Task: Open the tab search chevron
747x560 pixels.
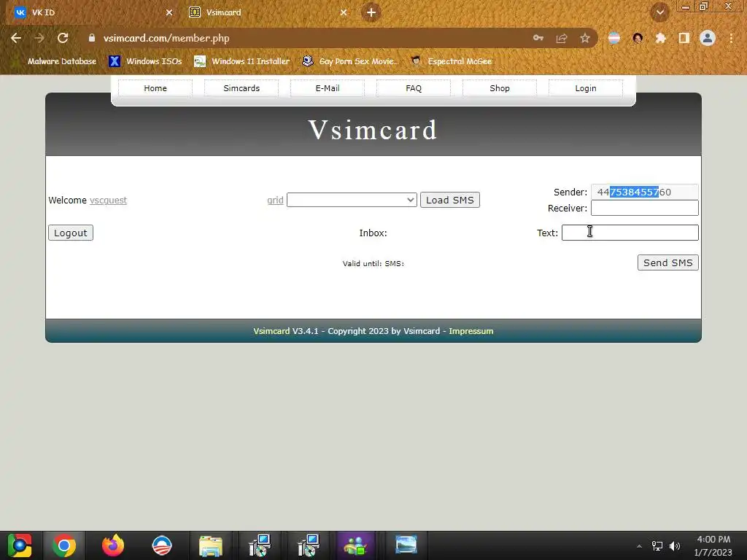Action: (x=660, y=12)
